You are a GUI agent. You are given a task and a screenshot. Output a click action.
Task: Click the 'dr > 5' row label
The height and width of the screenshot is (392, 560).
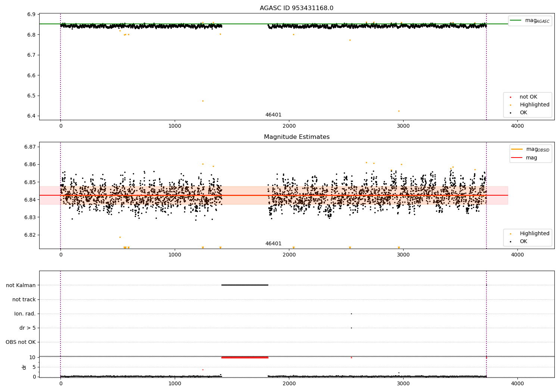[x=28, y=328]
